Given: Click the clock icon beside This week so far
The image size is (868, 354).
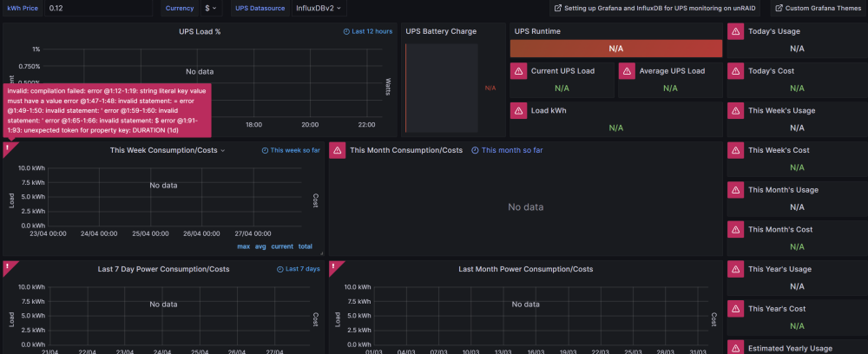Looking at the screenshot, I should pos(265,150).
